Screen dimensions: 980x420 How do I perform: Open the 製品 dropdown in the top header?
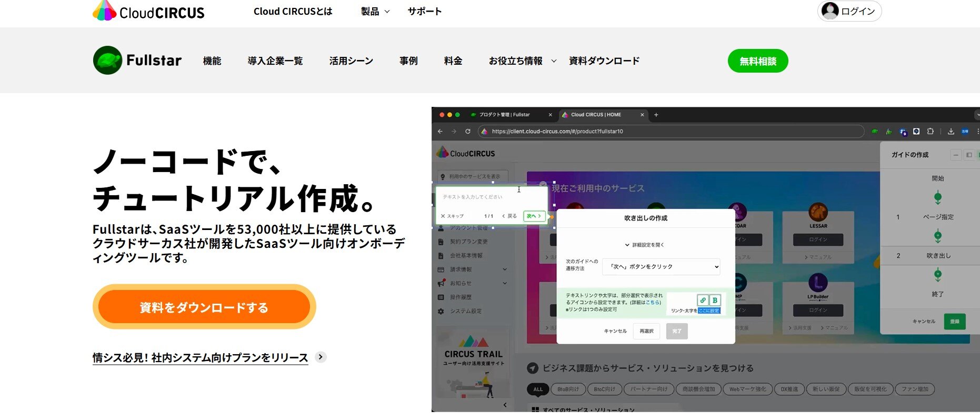click(375, 11)
